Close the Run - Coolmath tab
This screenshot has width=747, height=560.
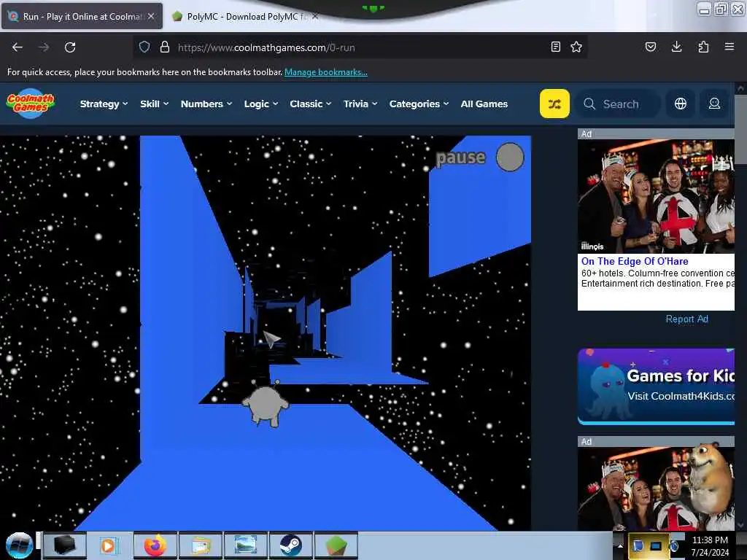pos(151,16)
